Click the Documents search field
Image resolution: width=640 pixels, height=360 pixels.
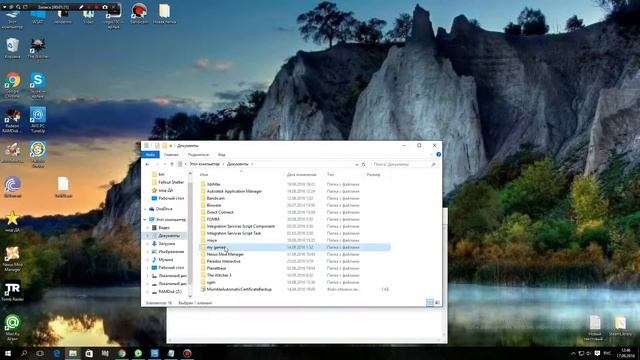coord(404,164)
